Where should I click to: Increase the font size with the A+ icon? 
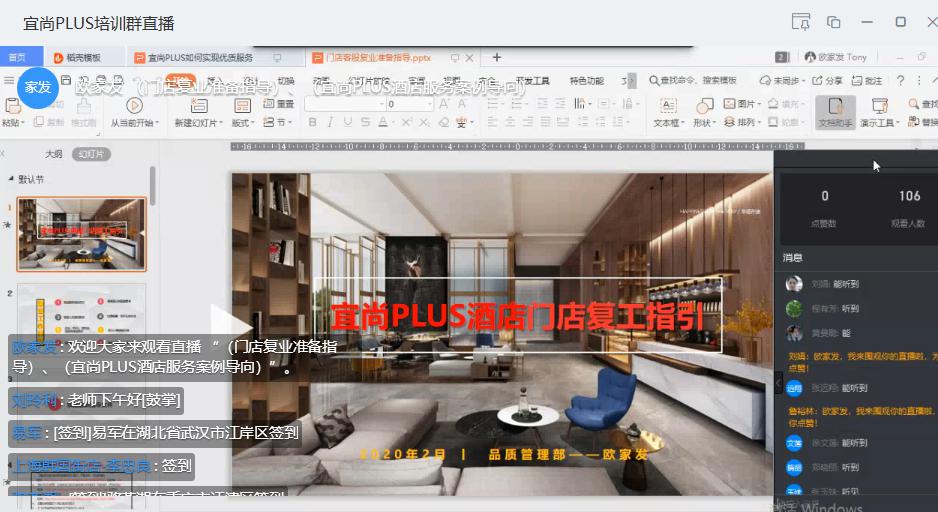point(444,104)
